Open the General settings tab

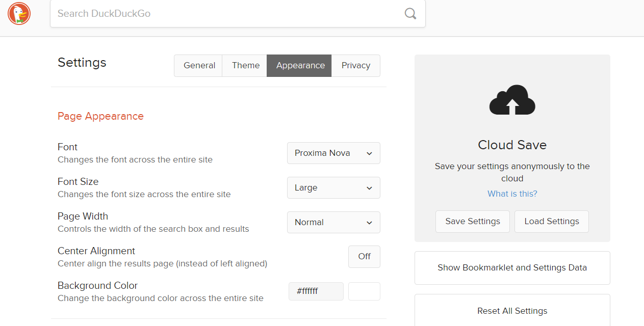(198, 66)
